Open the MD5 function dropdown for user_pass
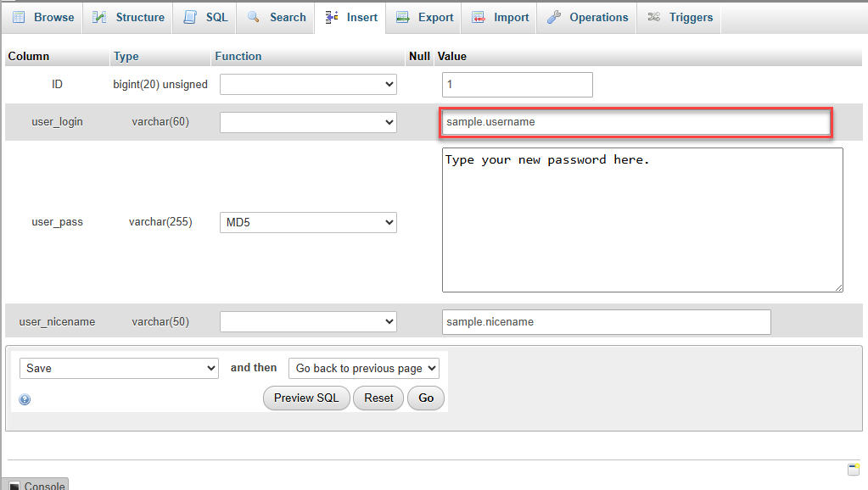Screen dimensions: 868x490 pyautogui.click(x=307, y=222)
